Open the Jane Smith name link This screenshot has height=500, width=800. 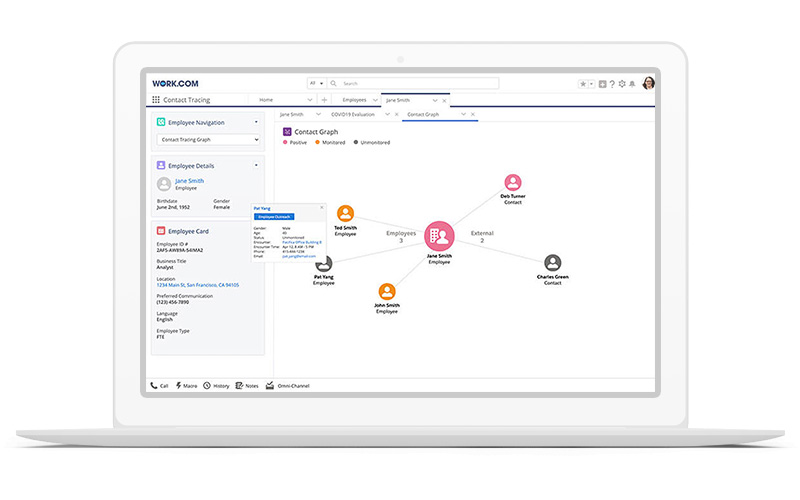[x=189, y=181]
